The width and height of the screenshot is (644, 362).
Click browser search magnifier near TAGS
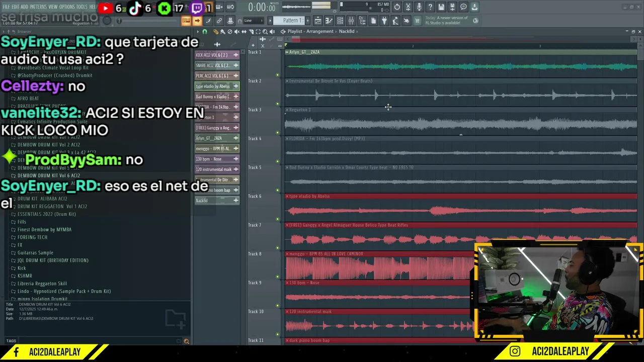click(x=186, y=341)
